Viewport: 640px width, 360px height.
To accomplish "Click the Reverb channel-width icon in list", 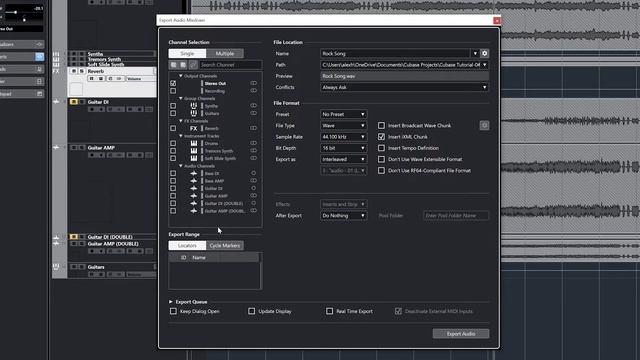I will tap(253, 128).
